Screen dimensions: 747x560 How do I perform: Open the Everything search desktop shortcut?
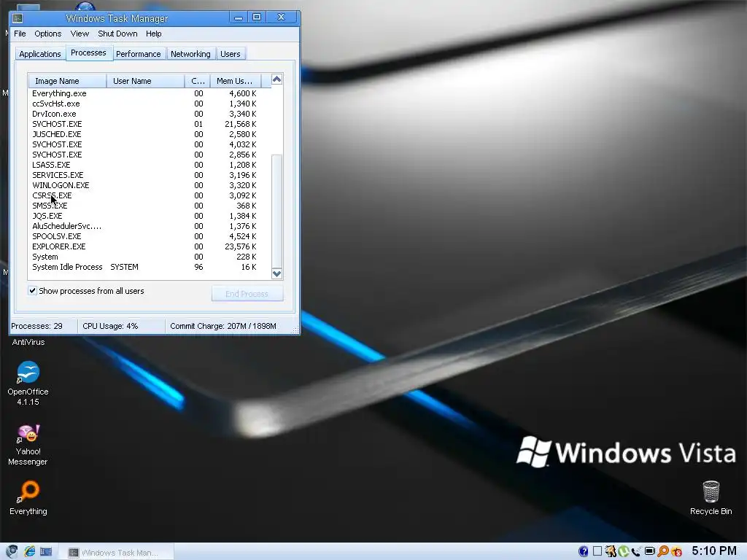click(28, 497)
